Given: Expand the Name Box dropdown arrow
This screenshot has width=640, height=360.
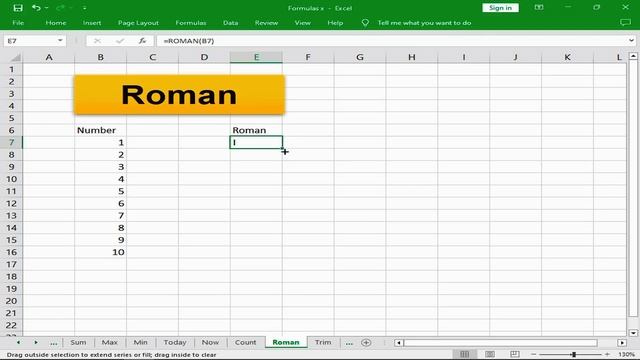Looking at the screenshot, I should [60, 41].
